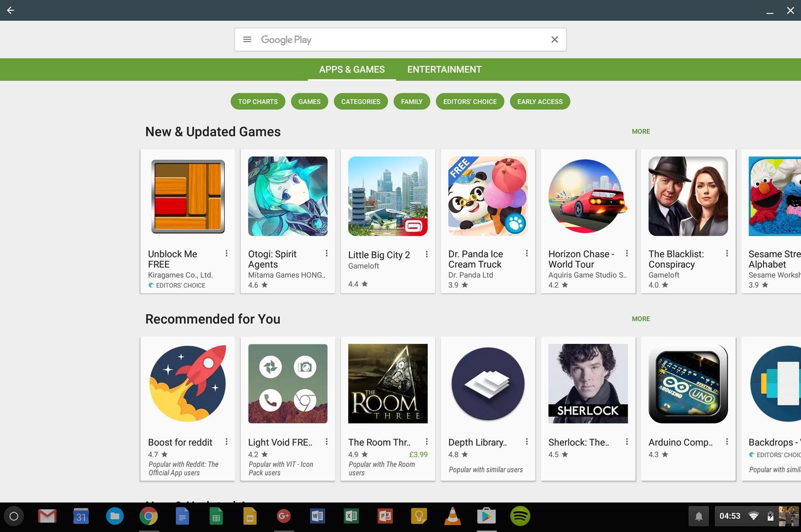Open Arduino Uno app artwork

click(688, 383)
